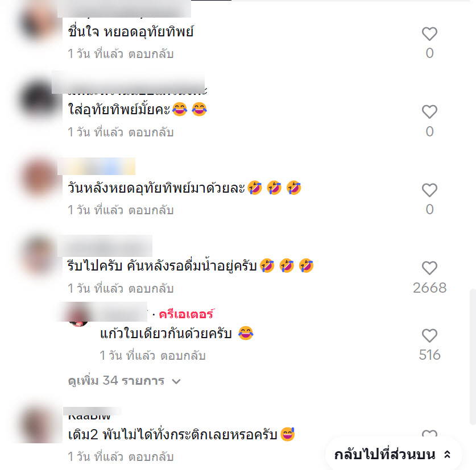Tap heart on creator reply with 516 likes
Viewport: 476px width, 470px height.
[x=429, y=335]
